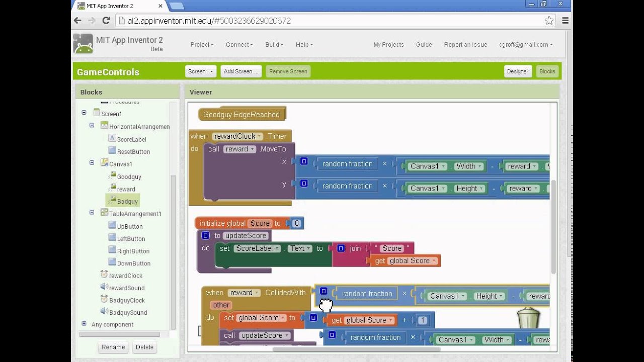Click viewer horizontal scrollbar
The height and width of the screenshot is (362, 644).
[357, 349]
